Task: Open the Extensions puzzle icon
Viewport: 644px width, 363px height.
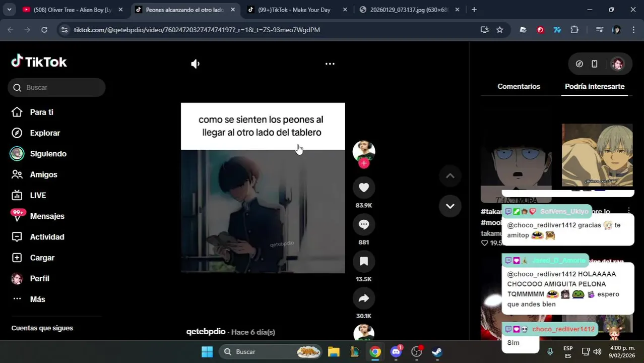Action: click(574, 30)
